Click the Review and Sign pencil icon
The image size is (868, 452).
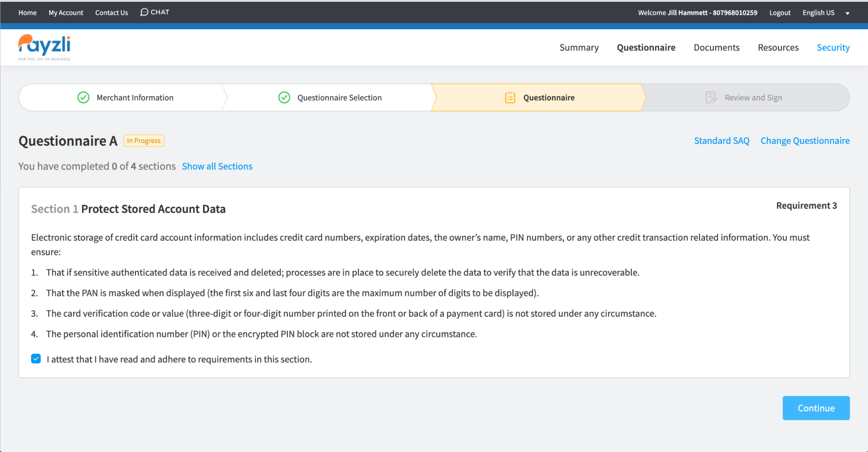[711, 97]
